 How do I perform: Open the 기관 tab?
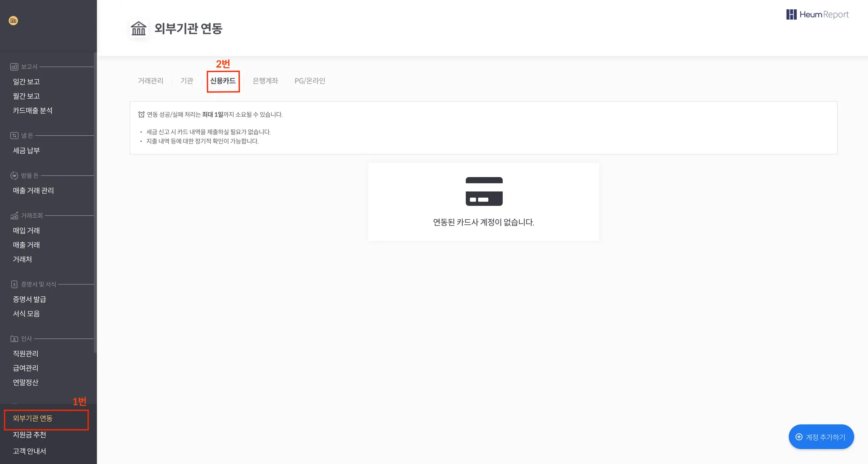[x=187, y=81]
